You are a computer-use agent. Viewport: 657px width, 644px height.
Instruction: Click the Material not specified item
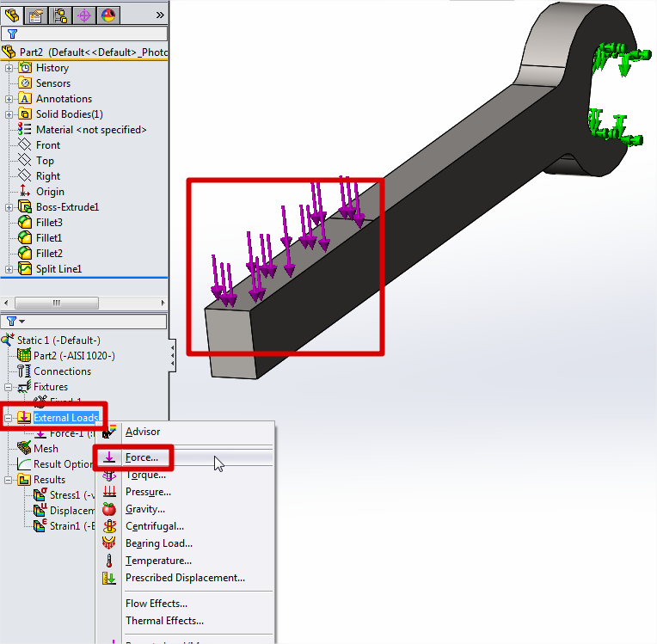(90, 130)
